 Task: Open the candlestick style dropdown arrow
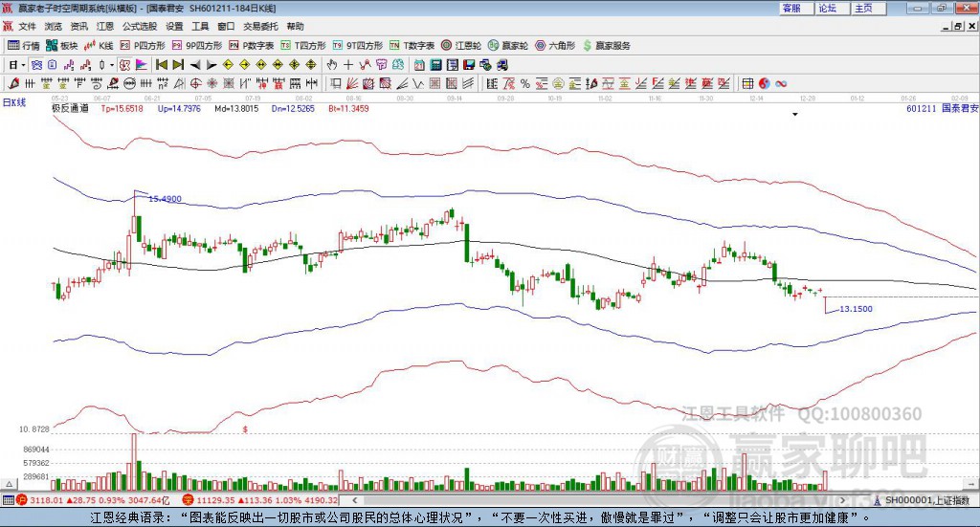(x=112, y=65)
